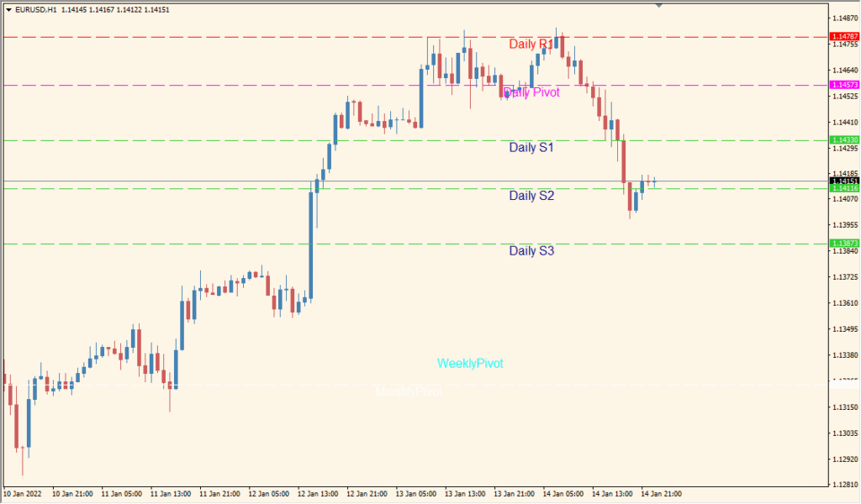Click the 12 Jan 13:00 time label

point(318,494)
